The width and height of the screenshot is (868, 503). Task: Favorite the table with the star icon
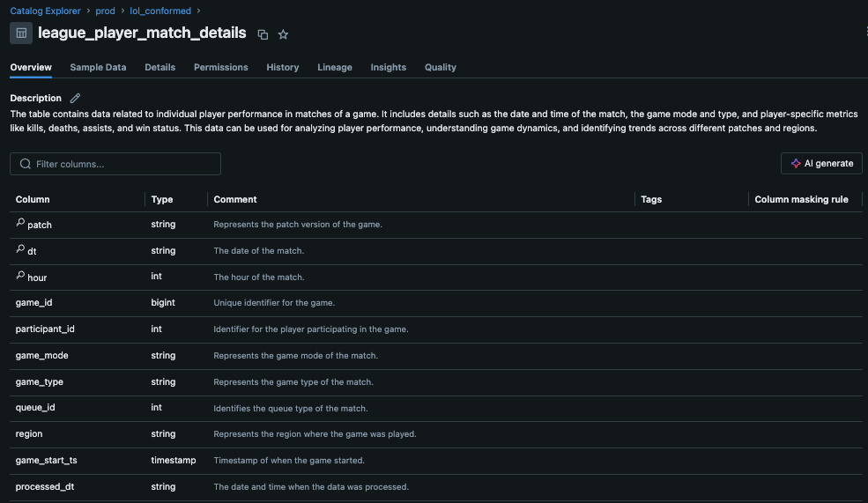coord(283,34)
